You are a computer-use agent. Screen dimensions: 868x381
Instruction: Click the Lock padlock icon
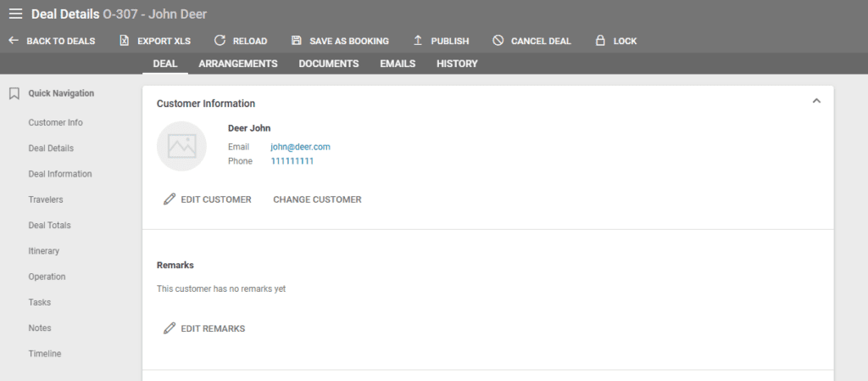(x=600, y=41)
